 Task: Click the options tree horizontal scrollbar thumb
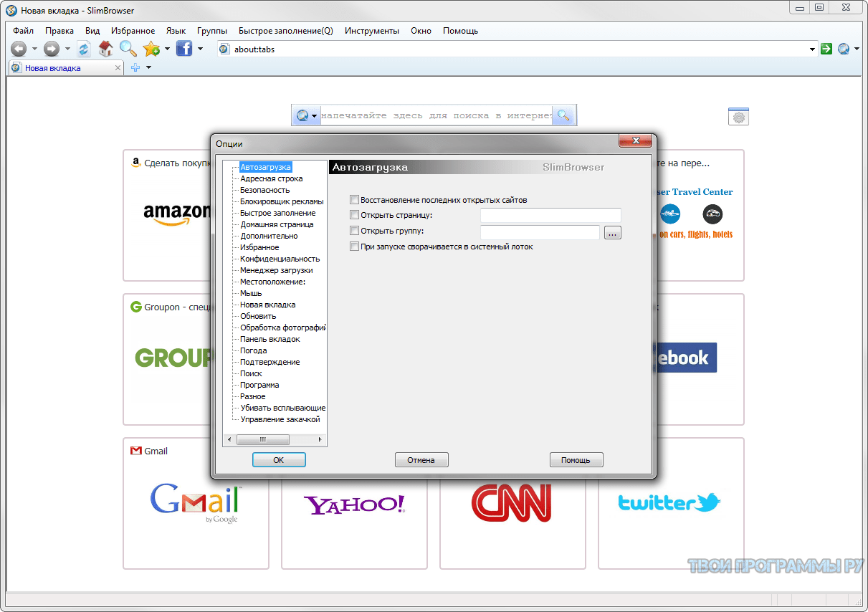[x=262, y=439]
